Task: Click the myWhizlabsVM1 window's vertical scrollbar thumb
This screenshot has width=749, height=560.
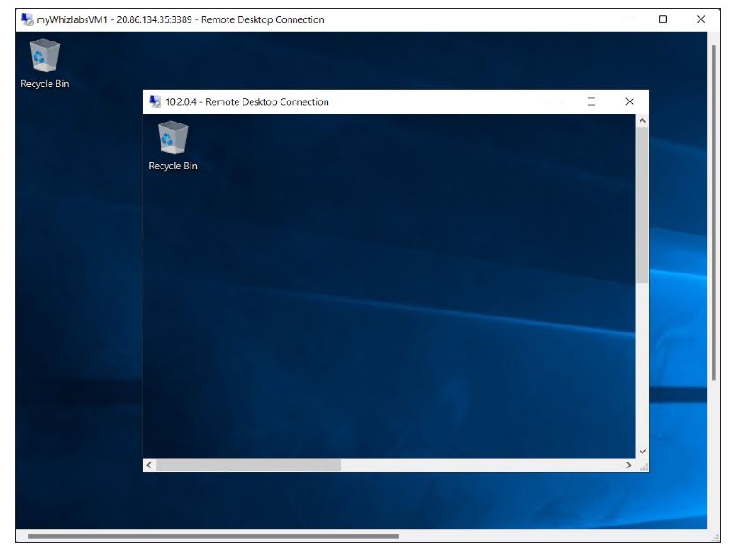Action: [714, 213]
